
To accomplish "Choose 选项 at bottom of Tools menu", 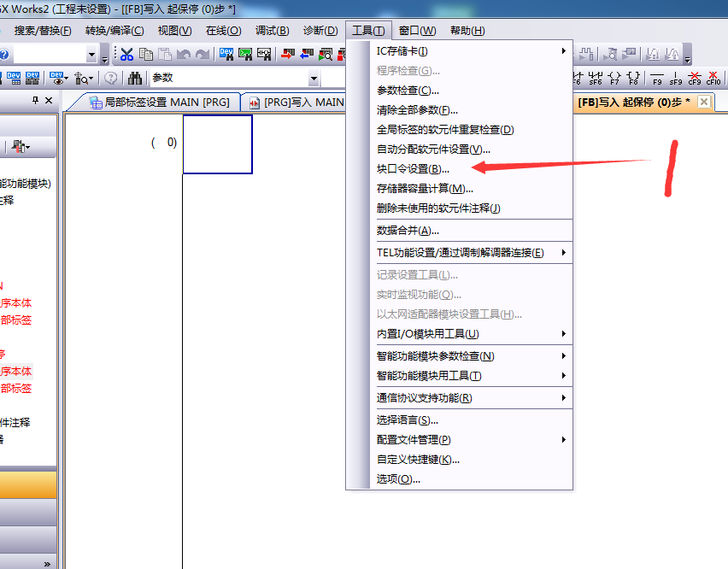I will click(398, 479).
